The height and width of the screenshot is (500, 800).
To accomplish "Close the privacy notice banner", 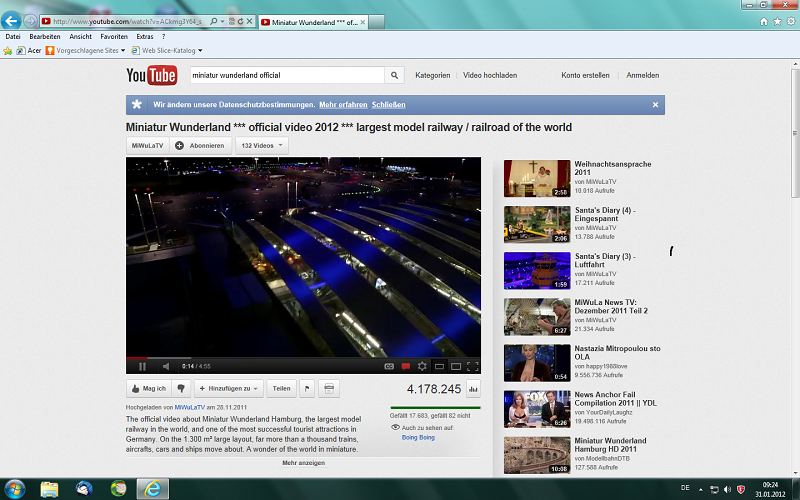I will tap(656, 105).
